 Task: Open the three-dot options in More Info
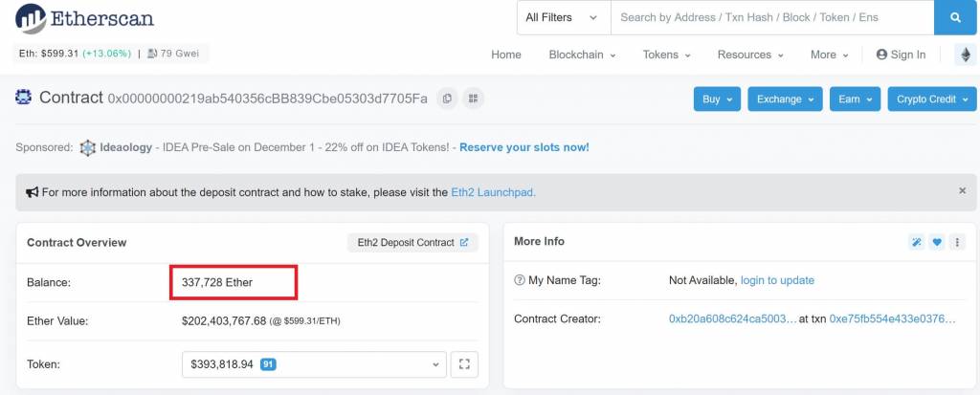[957, 242]
